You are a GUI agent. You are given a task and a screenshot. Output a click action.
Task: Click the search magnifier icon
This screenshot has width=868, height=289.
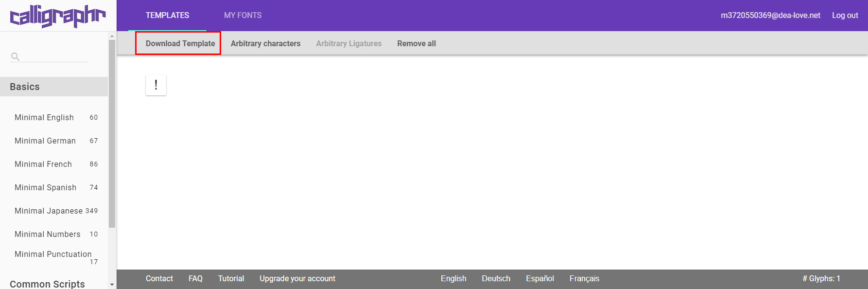tap(15, 56)
